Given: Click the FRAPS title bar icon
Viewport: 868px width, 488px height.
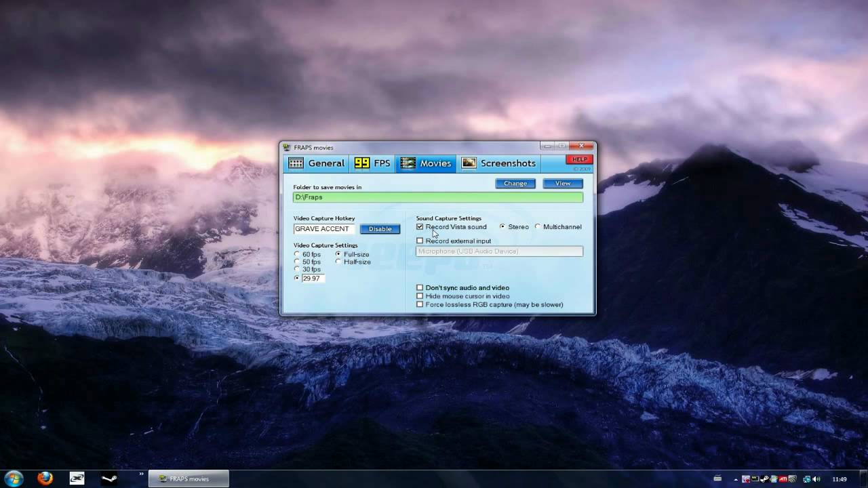Looking at the screenshot, I should coord(288,148).
